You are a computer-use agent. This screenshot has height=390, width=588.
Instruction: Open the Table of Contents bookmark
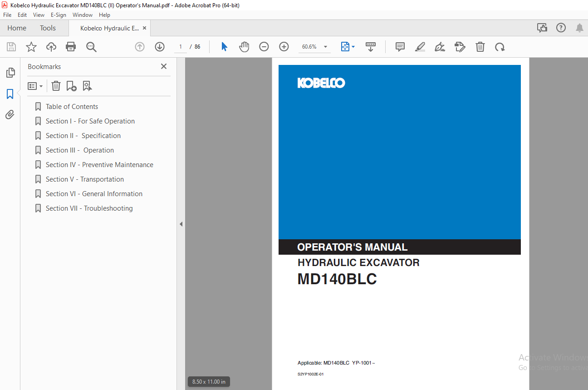tap(72, 107)
